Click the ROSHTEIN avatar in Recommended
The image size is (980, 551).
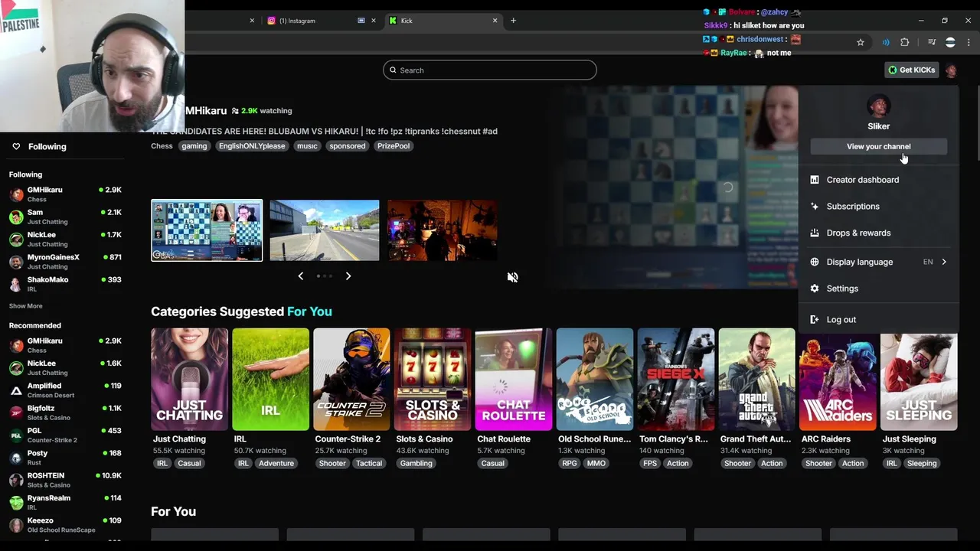(x=16, y=480)
